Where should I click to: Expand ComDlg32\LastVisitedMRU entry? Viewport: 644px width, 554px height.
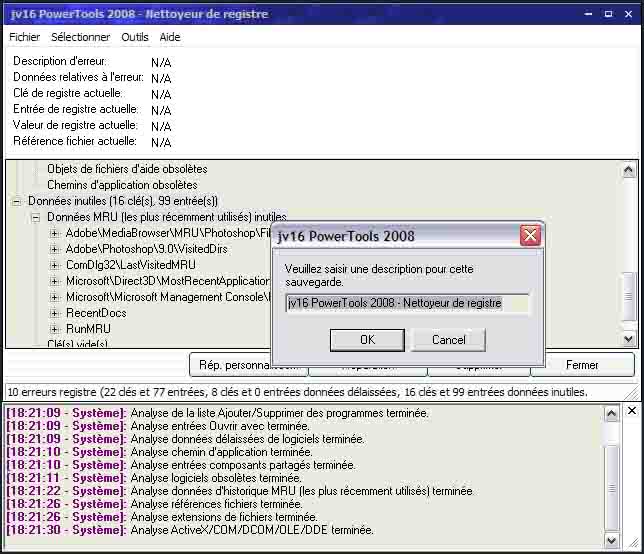coord(54,265)
